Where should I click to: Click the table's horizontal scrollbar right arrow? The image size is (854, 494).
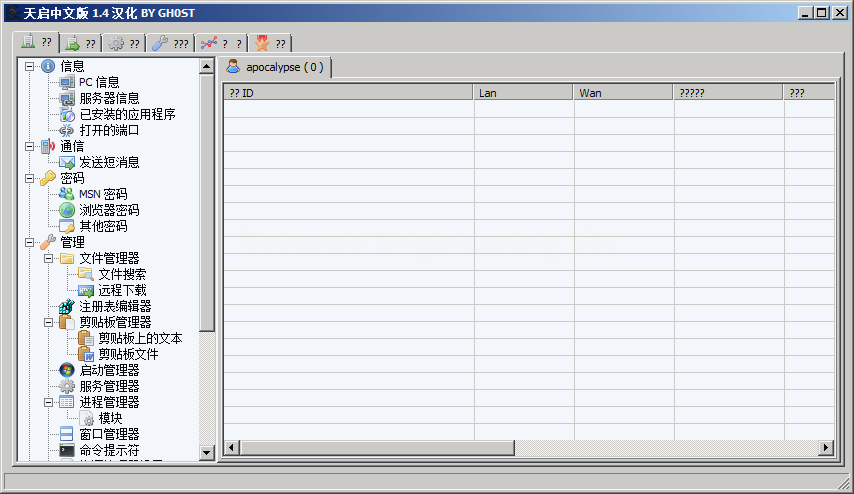(826, 447)
